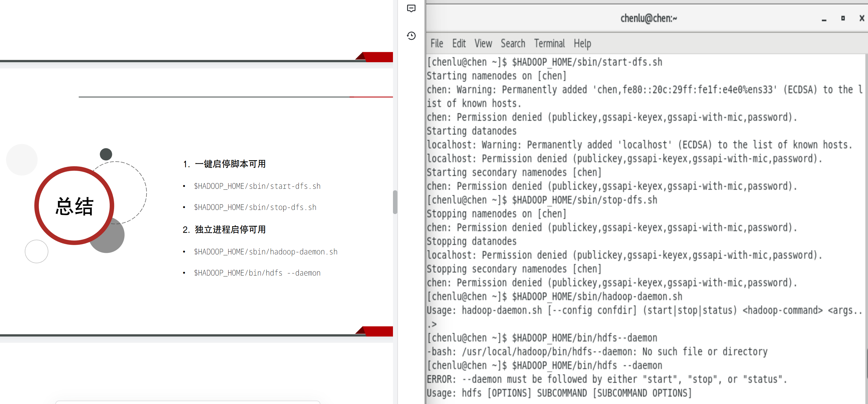Minimize the chenlu@chen terminal window

824,19
